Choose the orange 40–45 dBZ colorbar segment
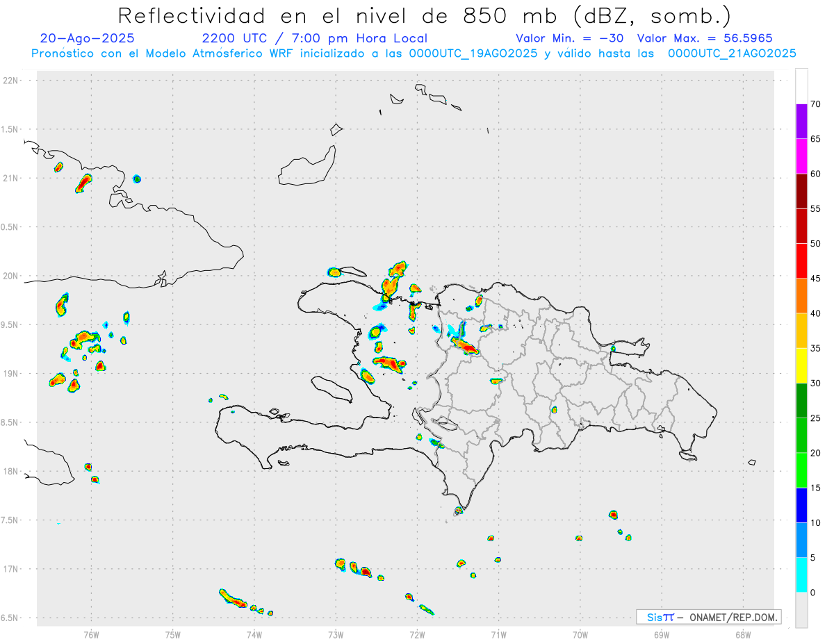Screen dimensions: 834x644 [801, 296]
